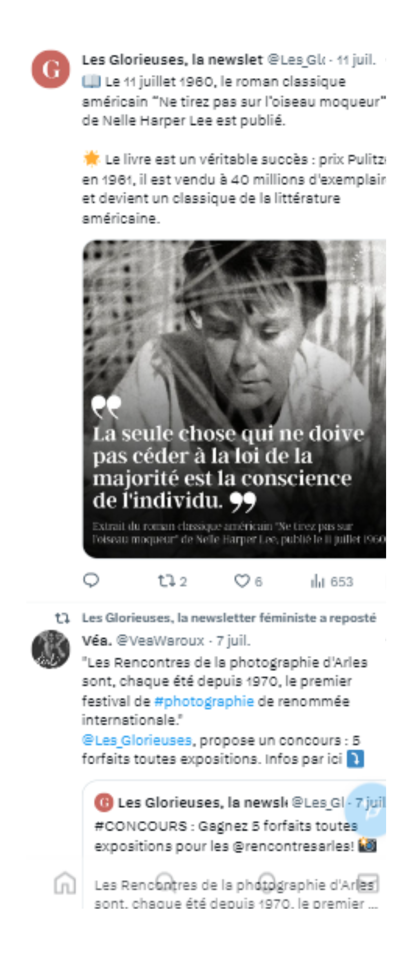This screenshot has height=980, width=412.
Task: Click the small G avatar in quoted tweet
Action: click(104, 803)
